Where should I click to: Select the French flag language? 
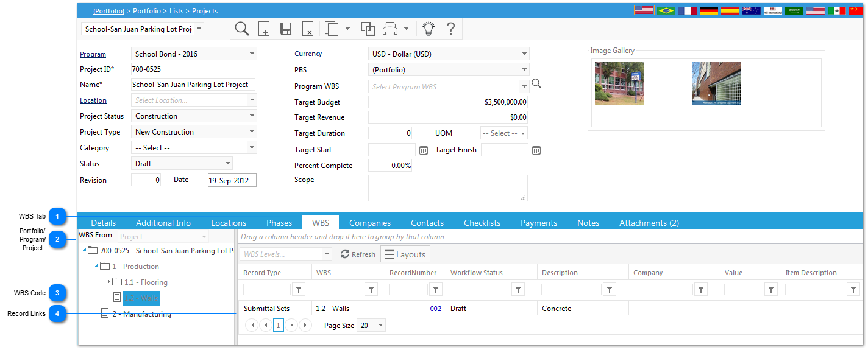click(x=687, y=10)
